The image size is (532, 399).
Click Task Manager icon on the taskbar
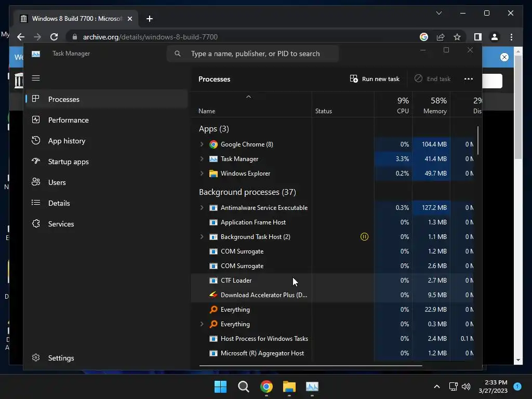coord(312,387)
